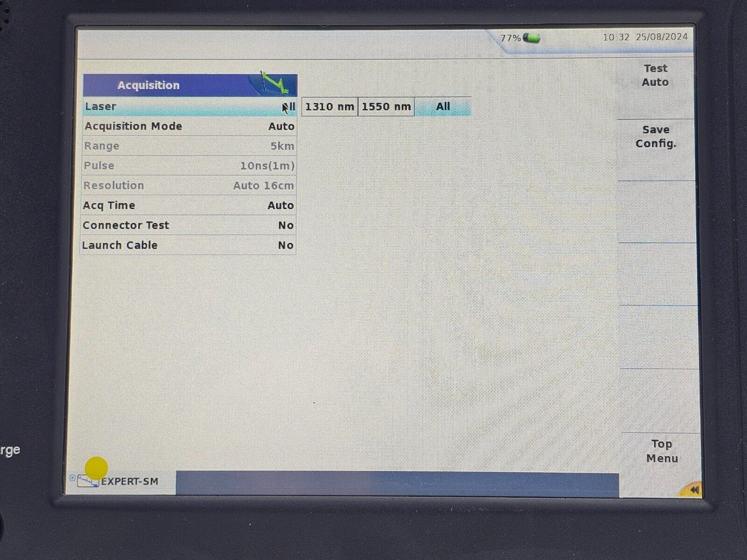Go to Top Menu

[x=662, y=451]
